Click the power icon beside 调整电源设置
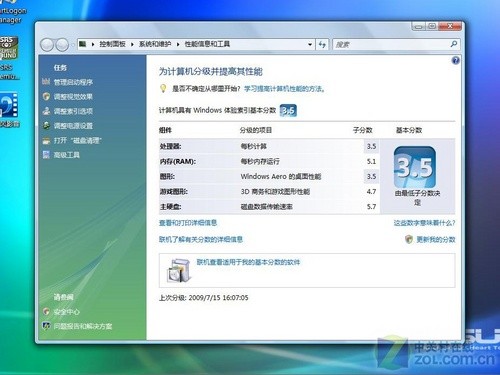 tap(46, 126)
